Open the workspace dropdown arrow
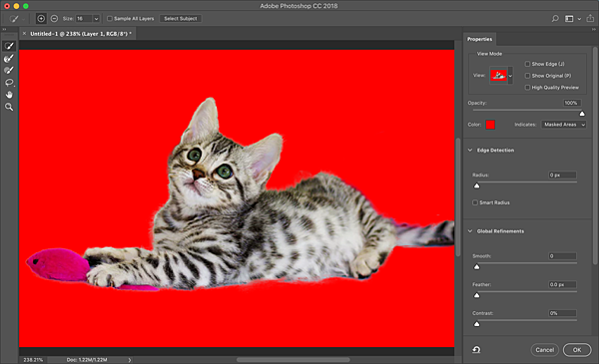Image resolution: width=599 pixels, height=364 pixels. [x=579, y=18]
